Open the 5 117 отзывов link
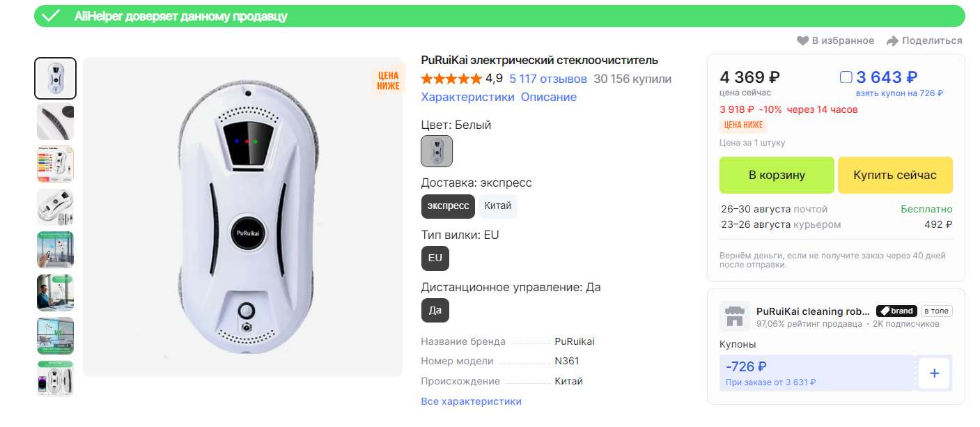Screen dimensions: 980x427 (x=547, y=79)
